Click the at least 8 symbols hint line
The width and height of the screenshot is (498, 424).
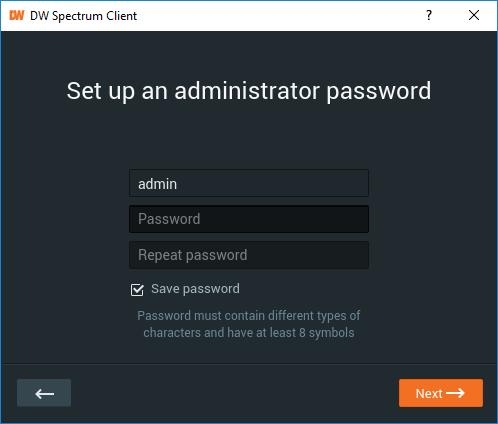[249, 333]
